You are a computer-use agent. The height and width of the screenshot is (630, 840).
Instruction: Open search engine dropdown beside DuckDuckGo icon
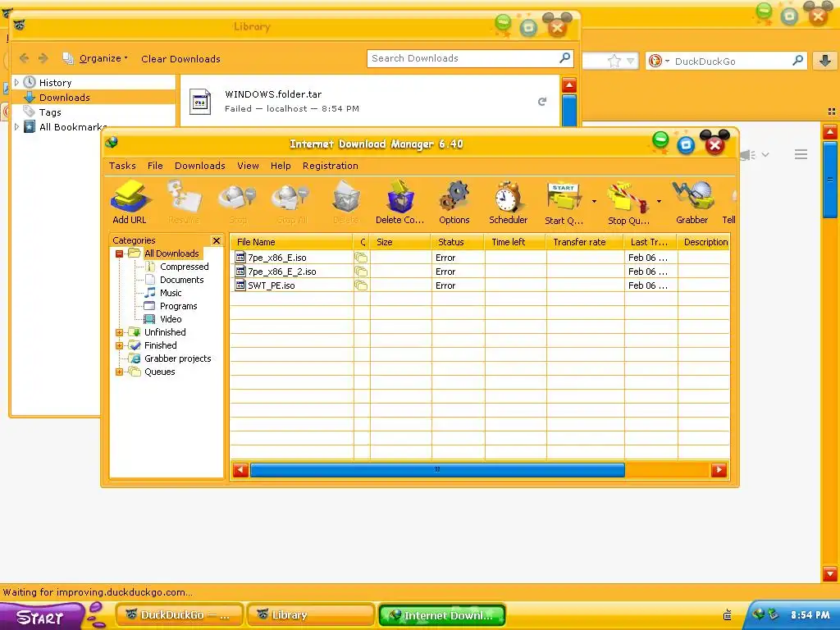(668, 61)
